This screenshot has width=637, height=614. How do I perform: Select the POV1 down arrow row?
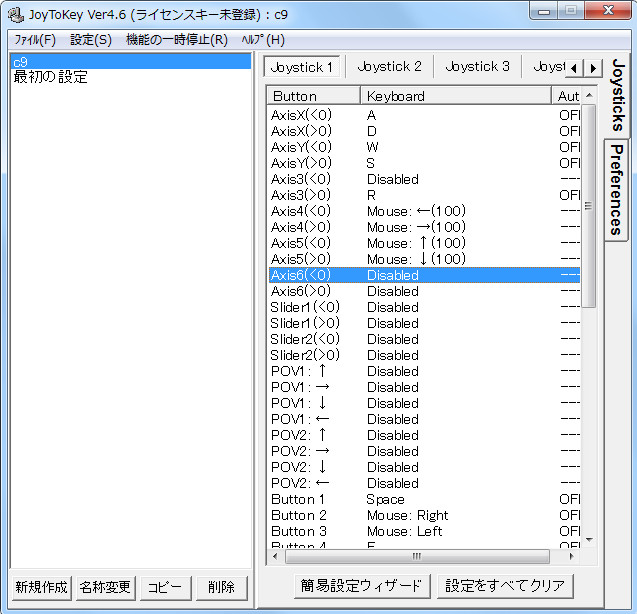click(x=425, y=403)
